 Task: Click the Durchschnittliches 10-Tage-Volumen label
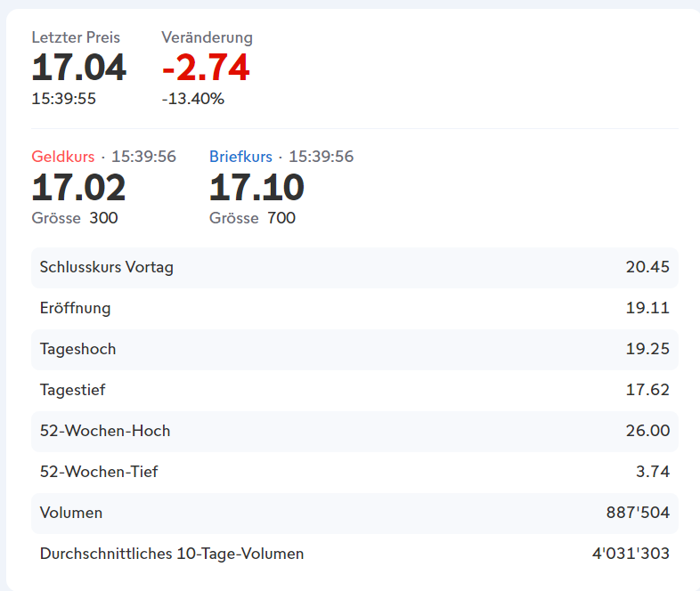tap(172, 554)
